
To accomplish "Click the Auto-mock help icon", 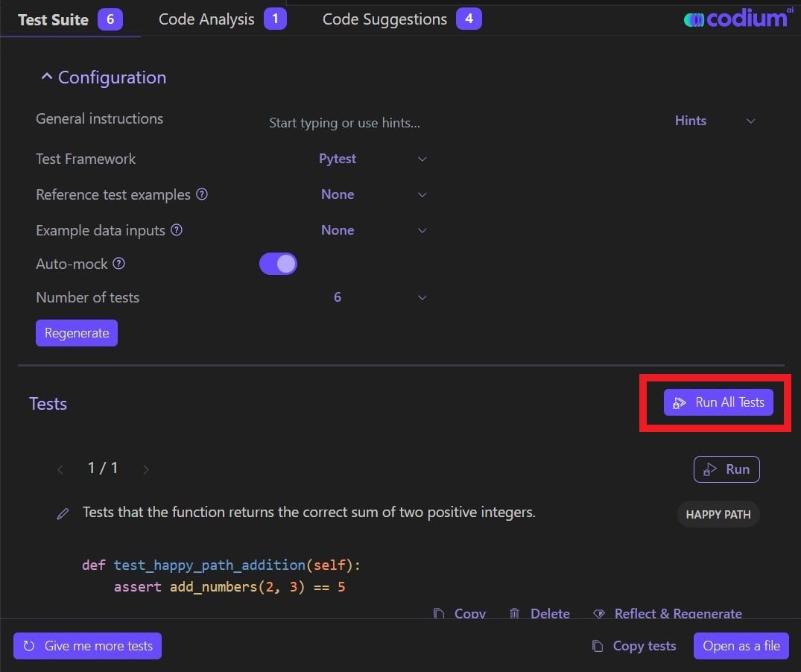I will [x=118, y=264].
